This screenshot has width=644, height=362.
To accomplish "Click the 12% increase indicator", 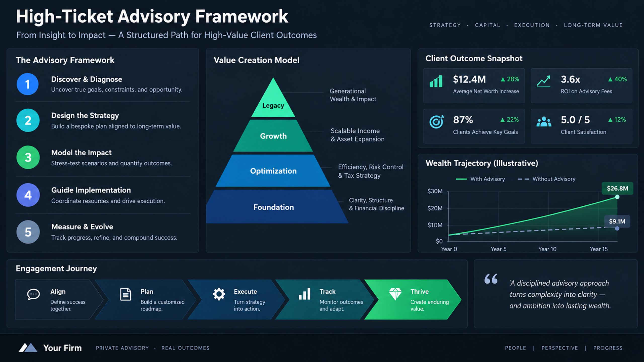I will point(617,120).
